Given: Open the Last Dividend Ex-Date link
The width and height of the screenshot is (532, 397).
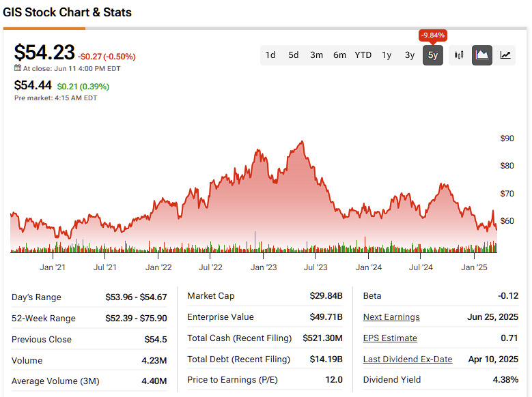Looking at the screenshot, I should click(408, 359).
